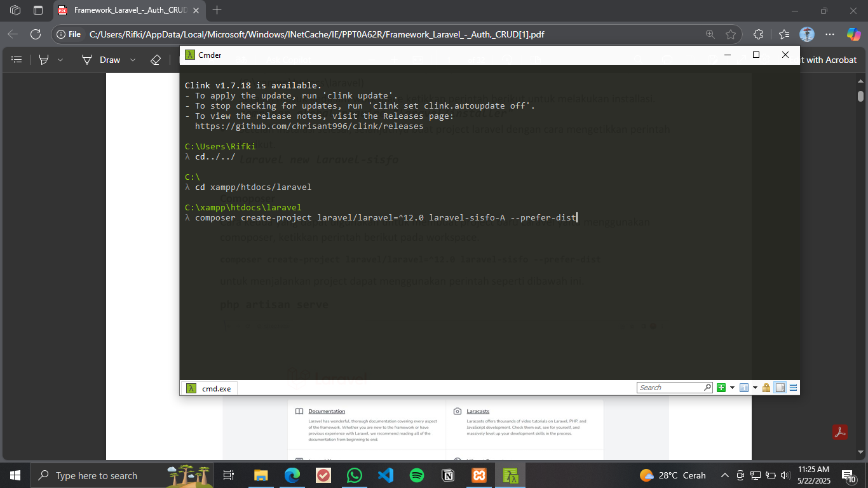Open a new browser tab
Image resolution: width=868 pixels, height=488 pixels.
click(x=217, y=10)
